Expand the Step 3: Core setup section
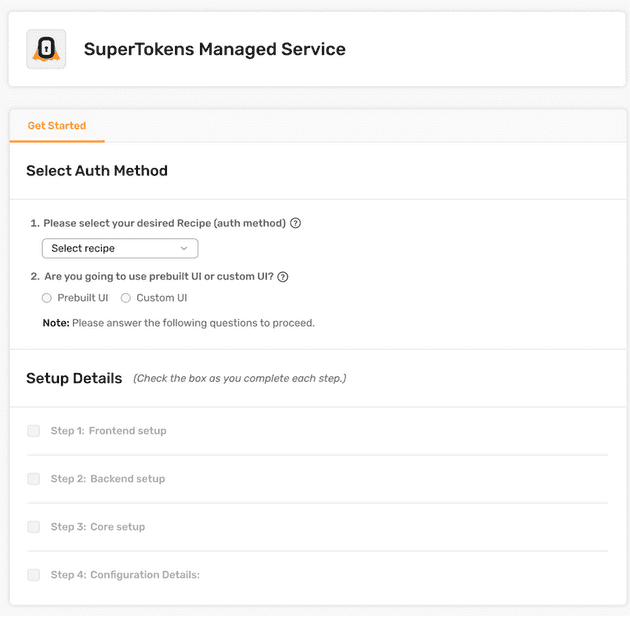 98,527
